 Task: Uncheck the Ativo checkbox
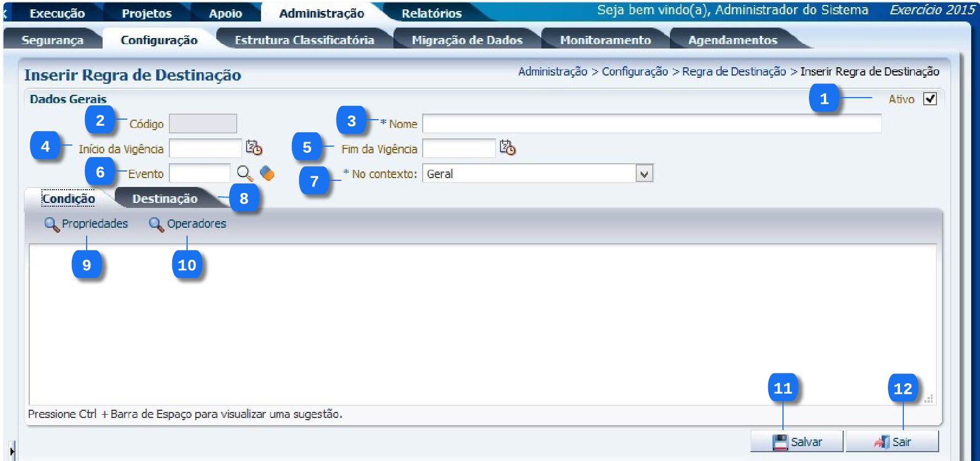[x=930, y=99]
